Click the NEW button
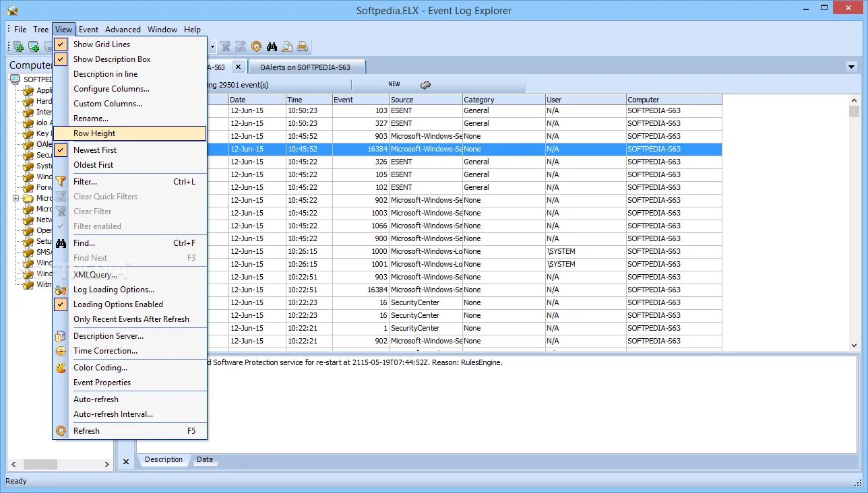Screen dimensions: 868x493 click(394, 84)
